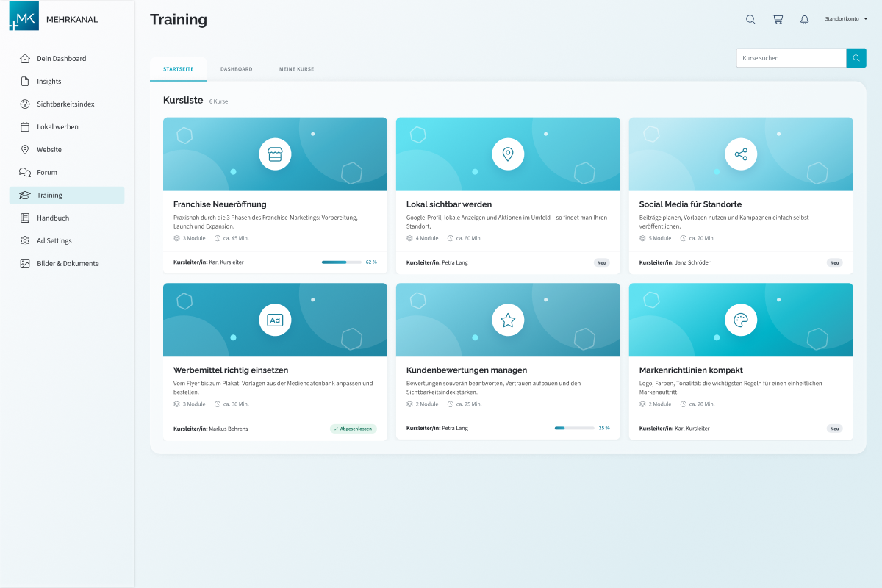Click the 25 % progress bar
Screen dimensions: 882x588
(574, 428)
